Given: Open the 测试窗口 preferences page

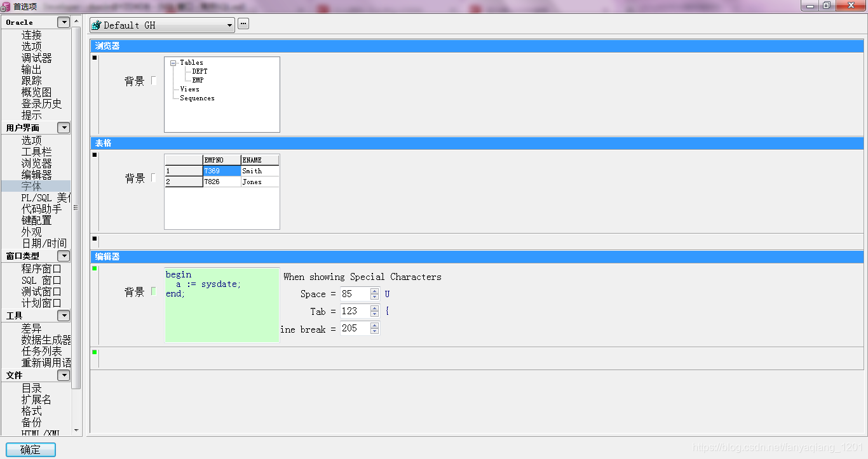Looking at the screenshot, I should point(42,291).
